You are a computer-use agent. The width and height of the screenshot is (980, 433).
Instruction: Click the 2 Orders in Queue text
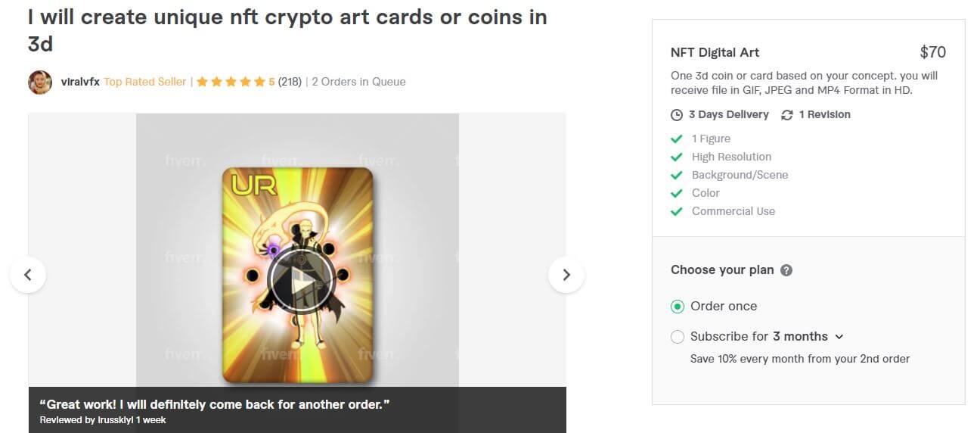(x=358, y=82)
